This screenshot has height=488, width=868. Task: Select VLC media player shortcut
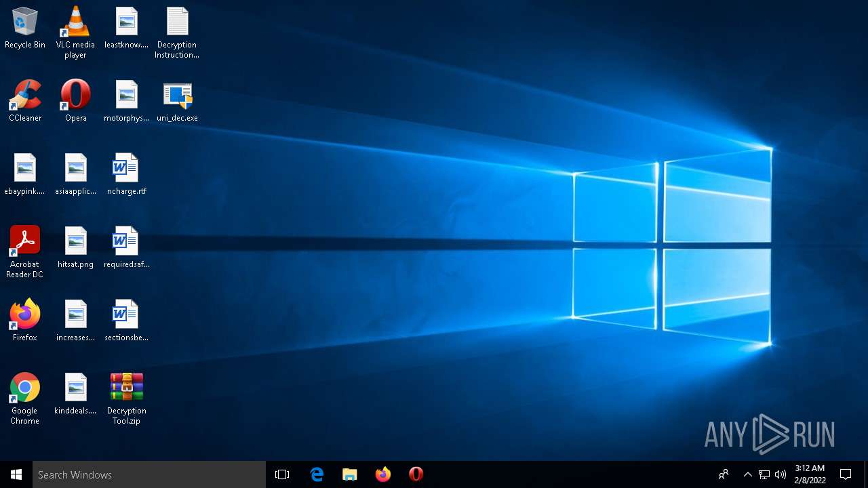pyautogui.click(x=75, y=33)
